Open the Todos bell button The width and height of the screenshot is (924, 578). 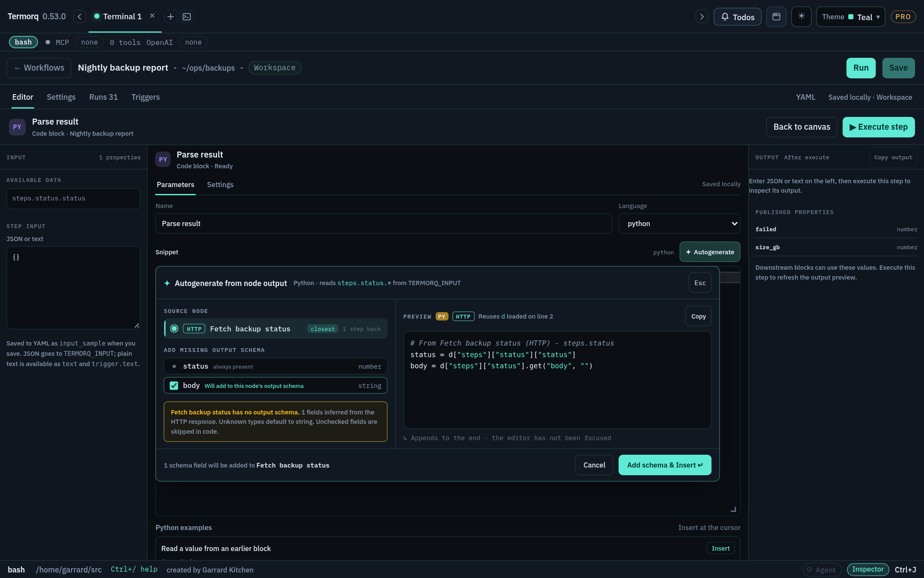737,17
